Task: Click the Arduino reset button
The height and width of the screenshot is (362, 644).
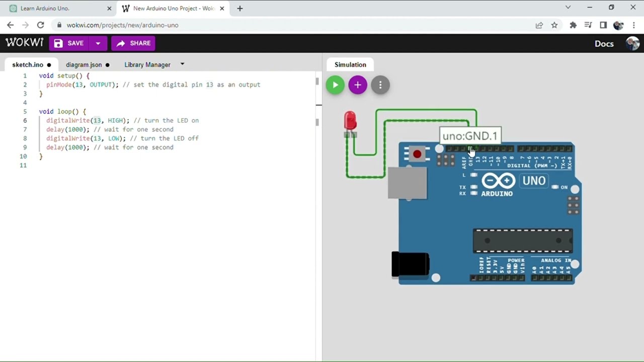Action: point(417,154)
